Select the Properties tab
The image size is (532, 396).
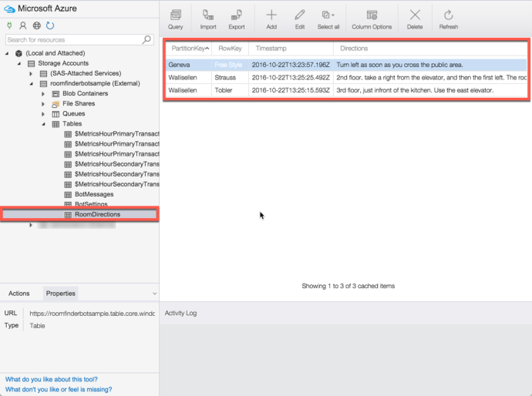click(60, 294)
